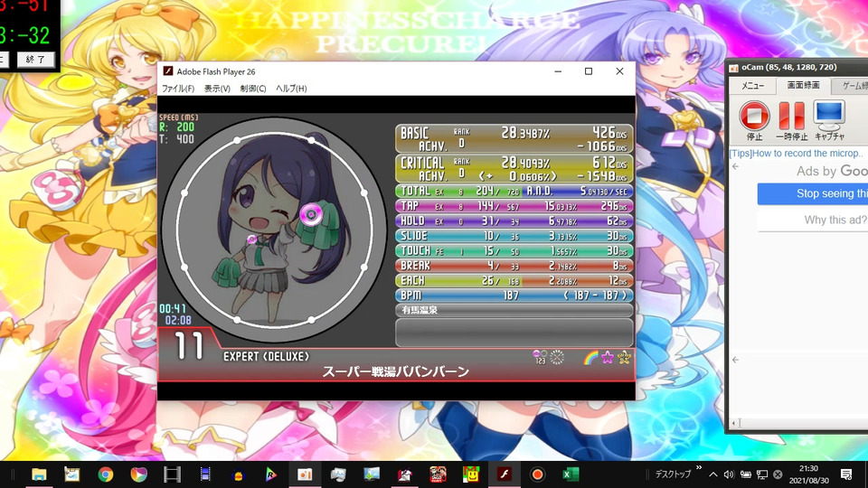Click the yellow smiley face taskbar icon
The image size is (868, 488).
click(470, 474)
